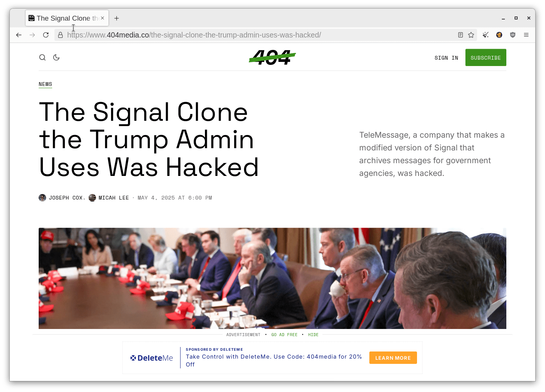Toggle dark mode with the moon icon

(56, 57)
